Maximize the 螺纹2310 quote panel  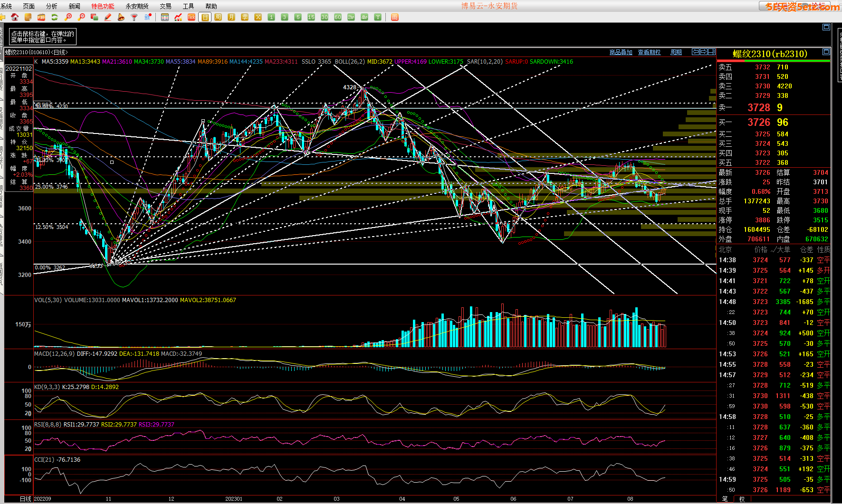click(x=826, y=52)
